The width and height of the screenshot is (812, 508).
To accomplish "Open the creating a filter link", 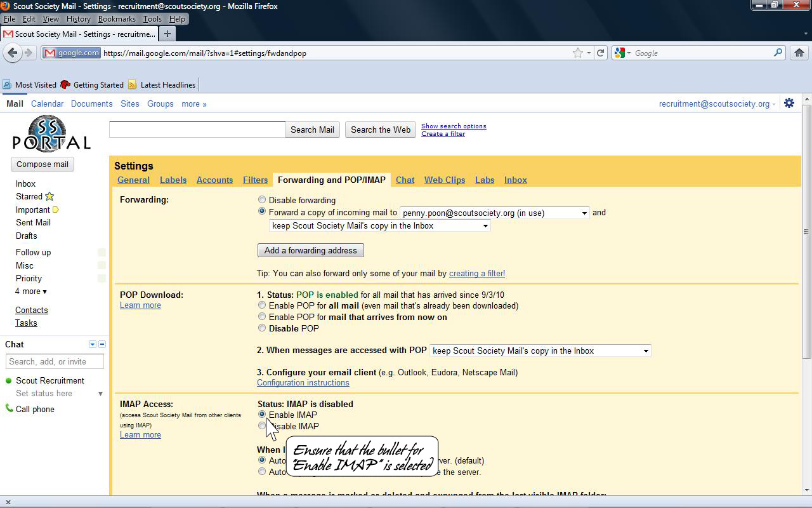I will click(x=477, y=273).
